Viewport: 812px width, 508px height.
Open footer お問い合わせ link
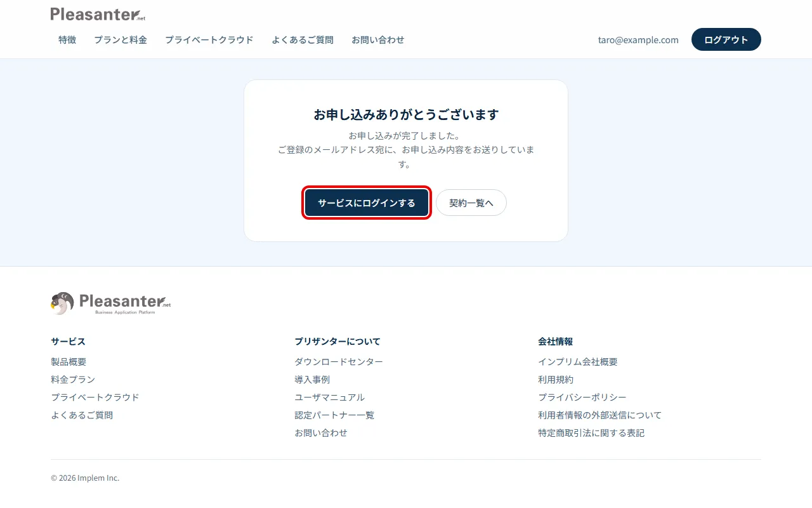point(321,433)
